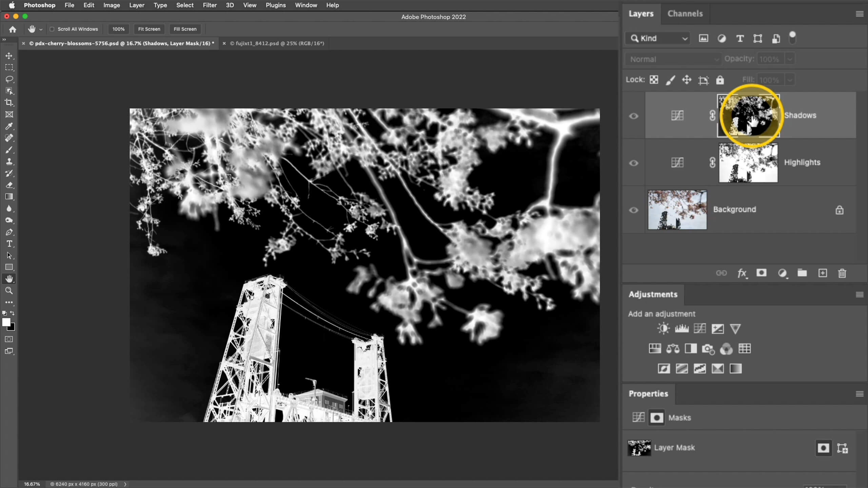Create a new layer with plus icon
868x488 pixels.
pyautogui.click(x=823, y=273)
